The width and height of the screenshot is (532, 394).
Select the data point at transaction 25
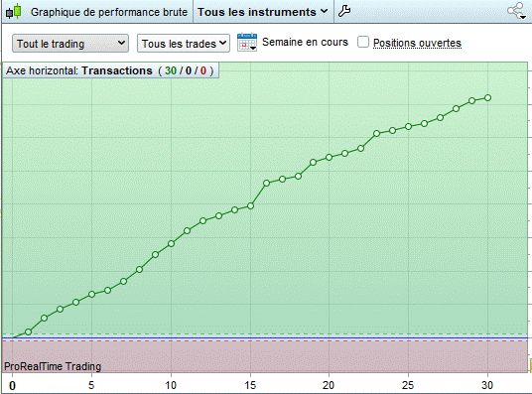click(409, 127)
